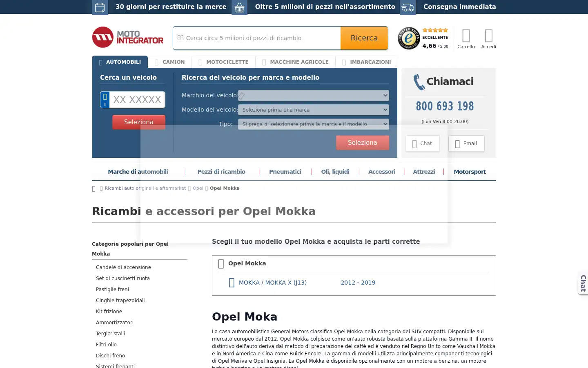588x368 pixels.
Task: Click the calendar icon for 30-day returns
Action: tap(100, 7)
